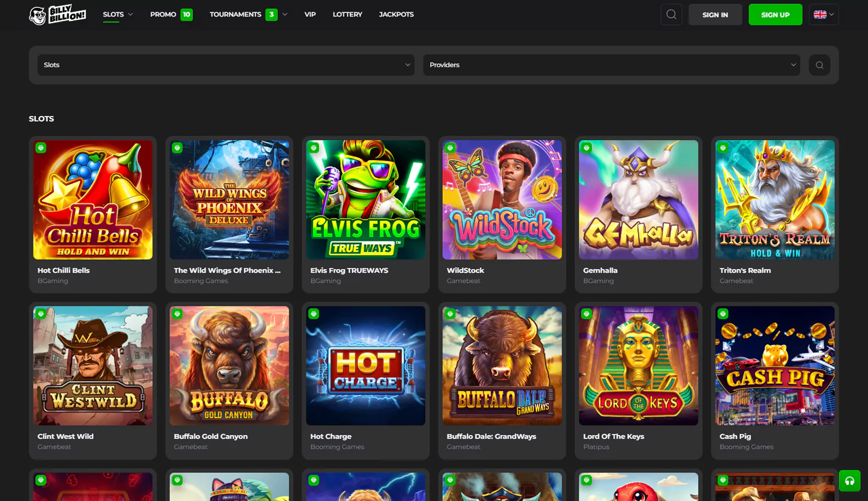The height and width of the screenshot is (501, 868).
Task: Launch the Lord Of The Keys thumbnail
Action: [638, 366]
